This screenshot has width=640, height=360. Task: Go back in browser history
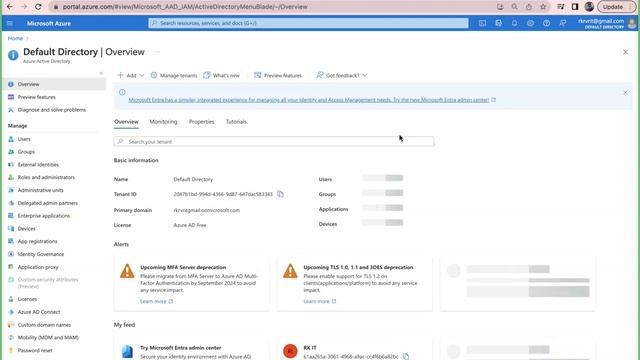(x=10, y=7)
